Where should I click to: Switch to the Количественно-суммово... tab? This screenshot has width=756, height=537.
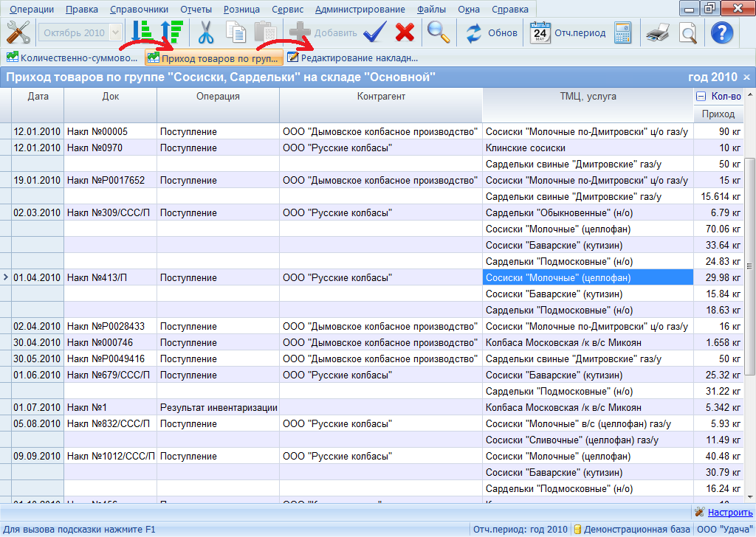pyautogui.click(x=72, y=57)
